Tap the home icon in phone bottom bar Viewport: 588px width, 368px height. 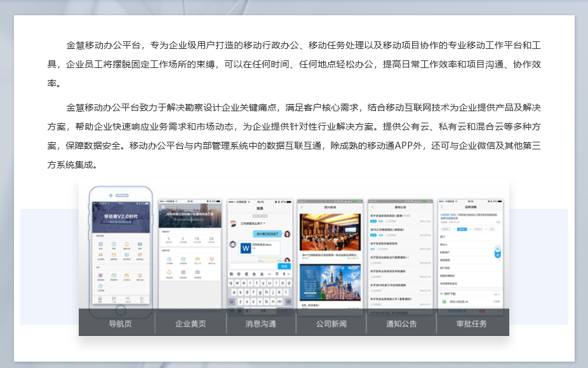(99, 299)
